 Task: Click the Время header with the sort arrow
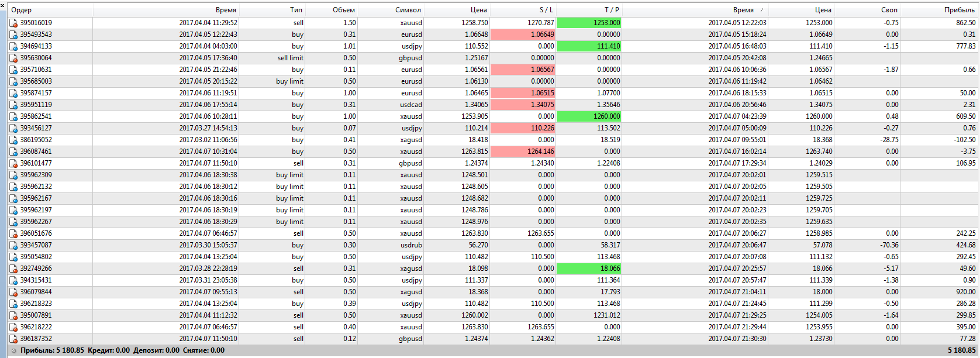tap(695, 10)
